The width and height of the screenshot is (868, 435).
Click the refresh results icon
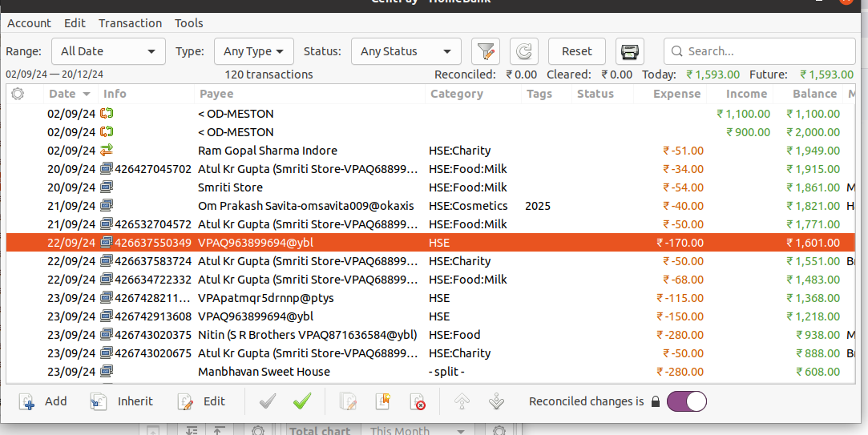point(523,51)
